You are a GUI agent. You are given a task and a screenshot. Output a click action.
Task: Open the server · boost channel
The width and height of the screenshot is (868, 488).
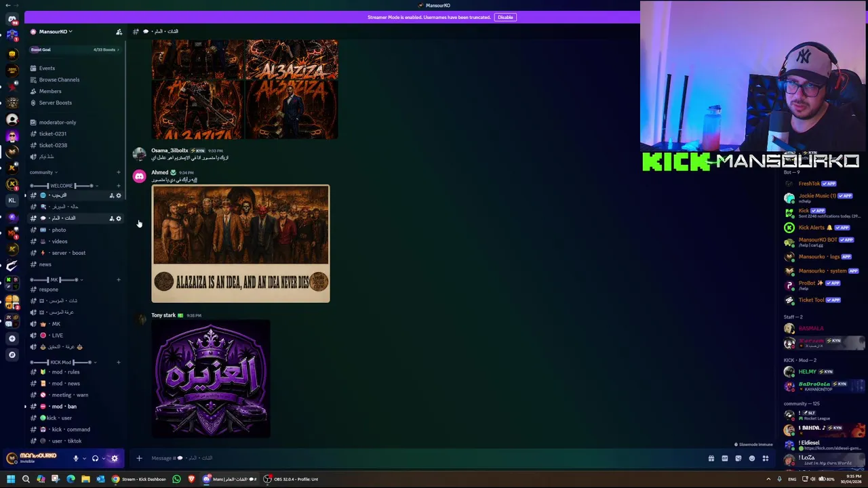[75, 253]
